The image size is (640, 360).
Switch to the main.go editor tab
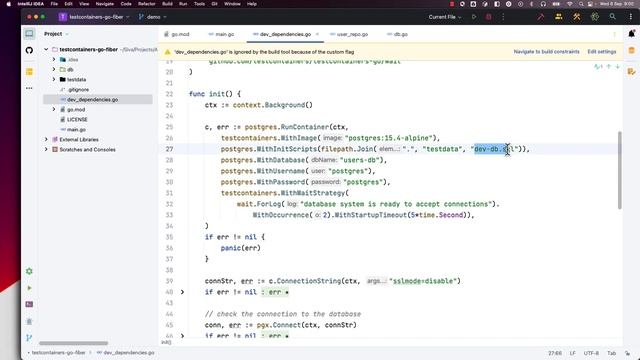(x=221, y=35)
